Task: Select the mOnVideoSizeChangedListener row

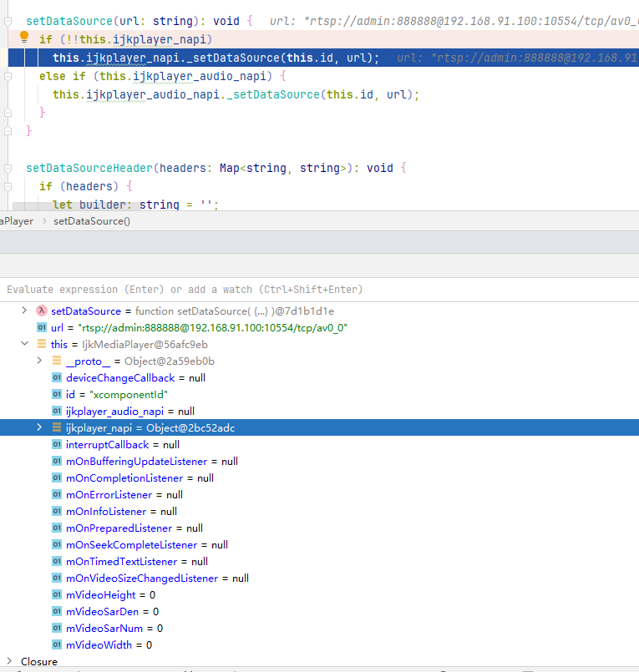Action: 319,579
